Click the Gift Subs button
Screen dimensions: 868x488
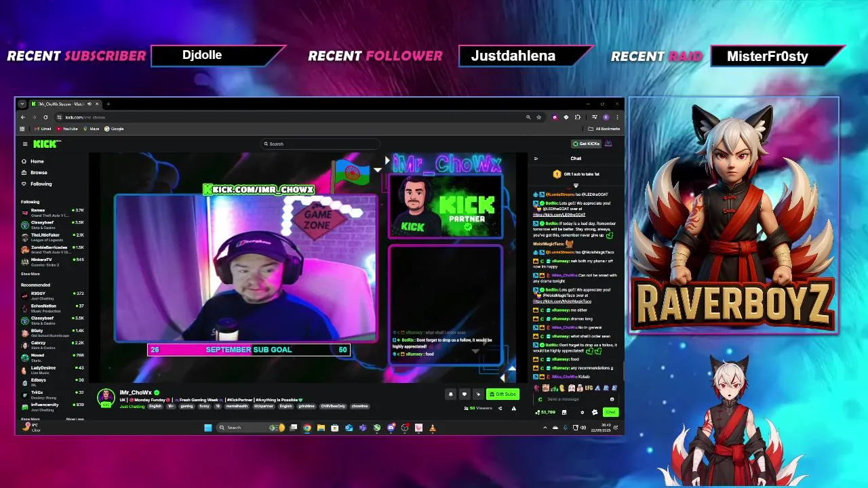click(x=502, y=394)
